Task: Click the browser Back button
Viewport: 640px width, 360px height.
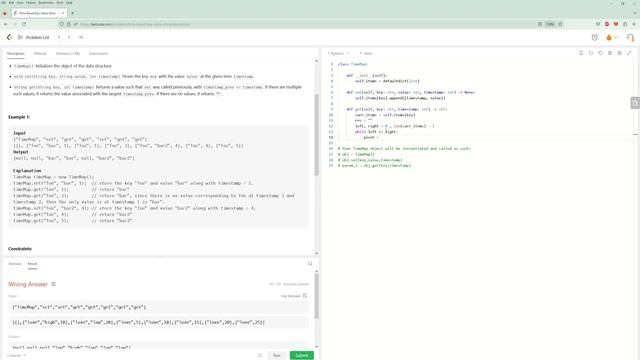Action: pos(6,24)
